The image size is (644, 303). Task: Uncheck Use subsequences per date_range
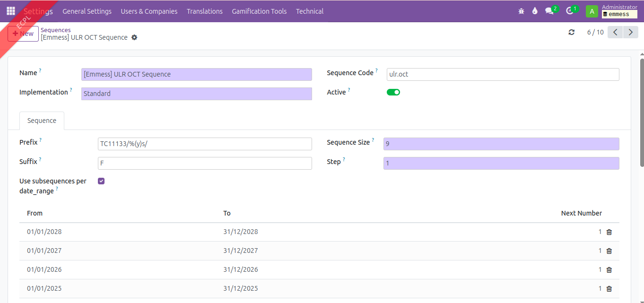click(101, 181)
